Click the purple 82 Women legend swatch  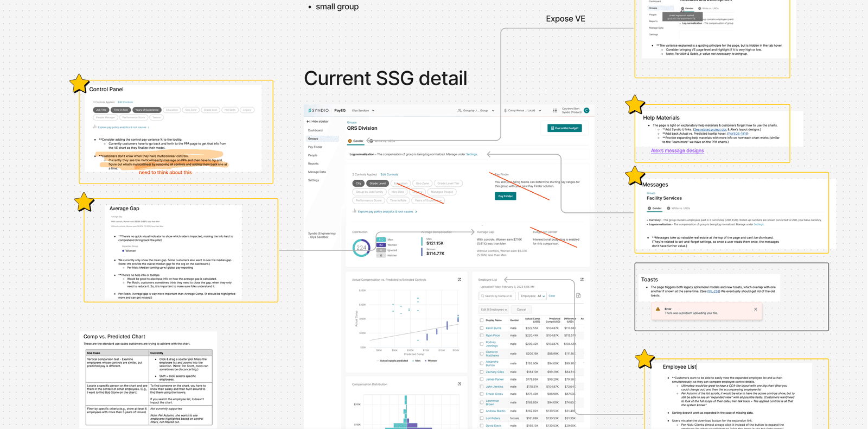click(x=381, y=245)
